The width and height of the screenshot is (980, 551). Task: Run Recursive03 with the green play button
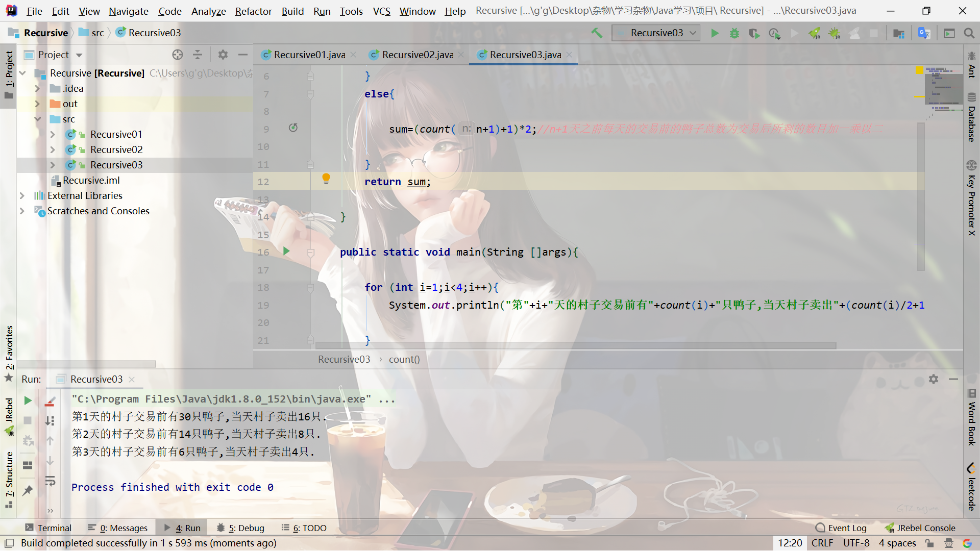coord(715,33)
